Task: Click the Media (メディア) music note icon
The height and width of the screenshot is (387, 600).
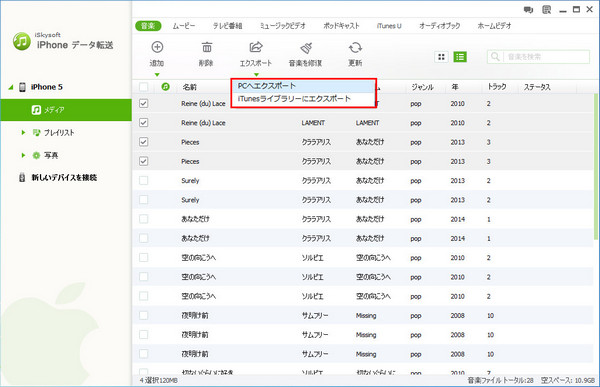Action: click(x=36, y=110)
